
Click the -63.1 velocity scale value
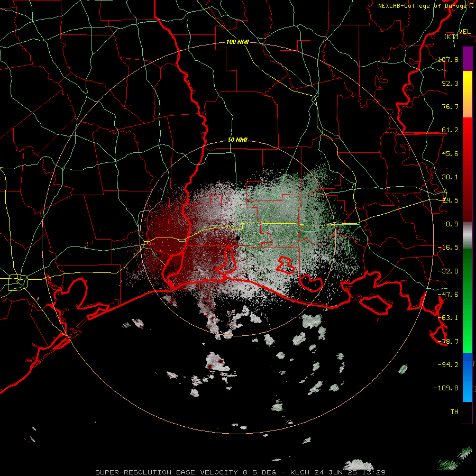448,318
